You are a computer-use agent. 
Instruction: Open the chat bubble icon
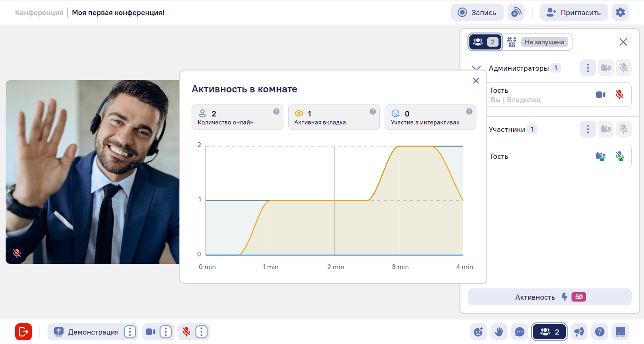(520, 332)
